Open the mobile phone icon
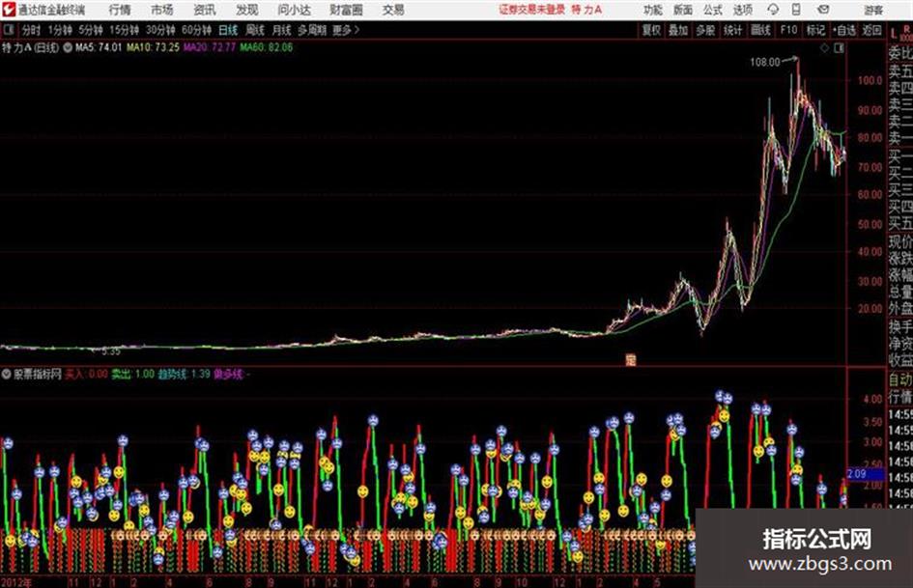913x588 pixels. tap(796, 10)
